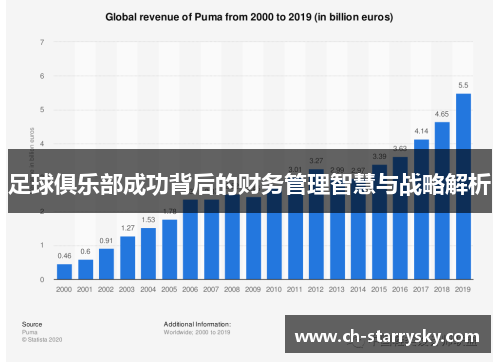This screenshot has height=362, width=500.
Task: Select the 2012 year label
Action: tap(316, 289)
